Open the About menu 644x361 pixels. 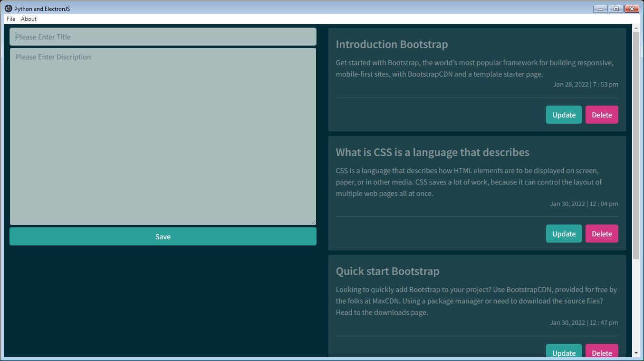coord(29,19)
